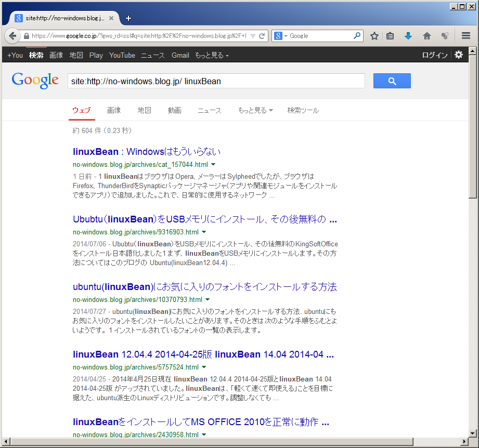Bookmark this page with the star icon
This screenshot has height=448, width=479.
pyautogui.click(x=374, y=36)
